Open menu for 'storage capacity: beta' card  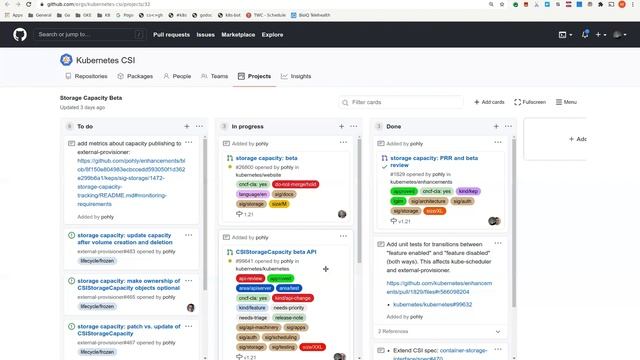coord(343,142)
